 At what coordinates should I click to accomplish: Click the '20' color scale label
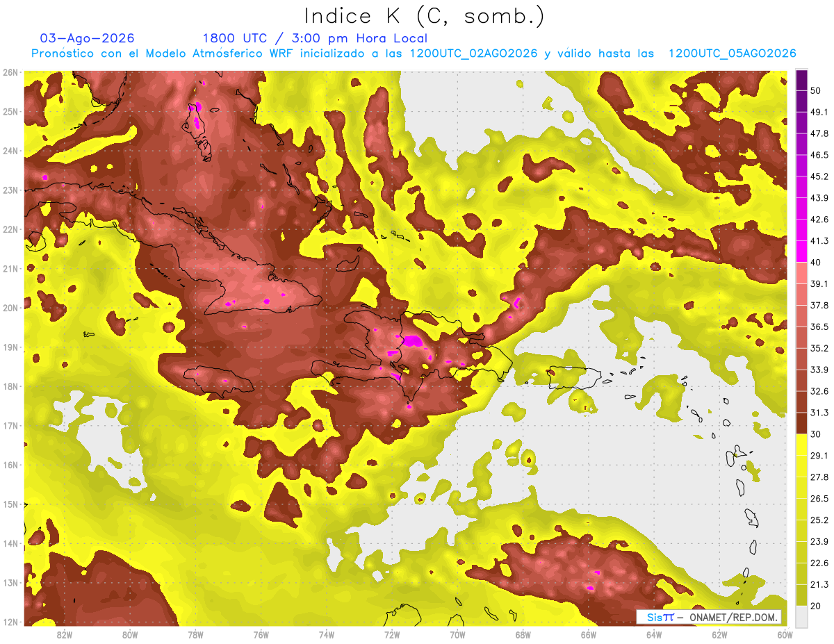pyautogui.click(x=816, y=605)
